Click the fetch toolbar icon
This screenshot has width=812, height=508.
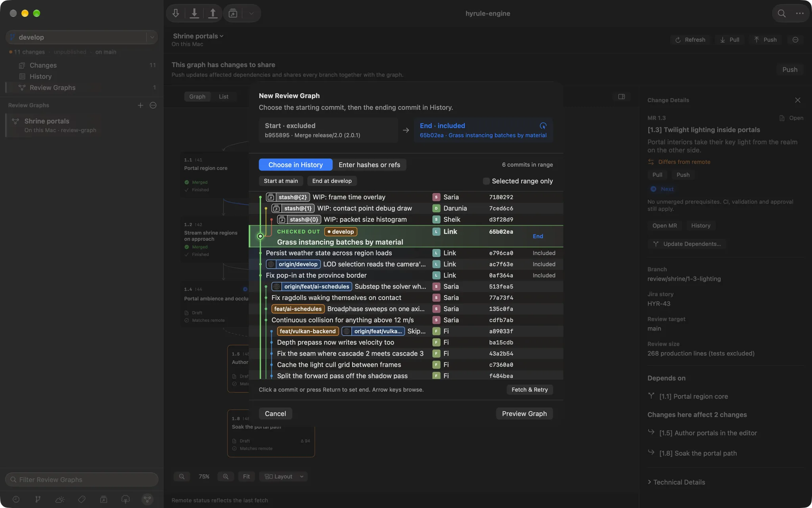click(x=176, y=13)
